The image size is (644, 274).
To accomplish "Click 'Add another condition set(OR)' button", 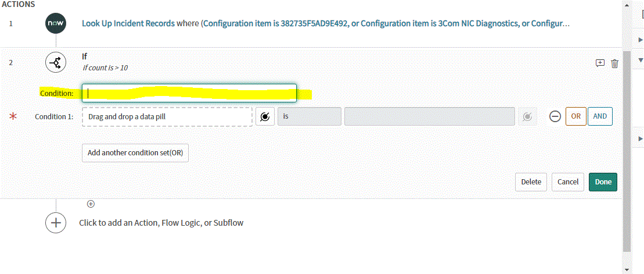I will pyautogui.click(x=135, y=153).
